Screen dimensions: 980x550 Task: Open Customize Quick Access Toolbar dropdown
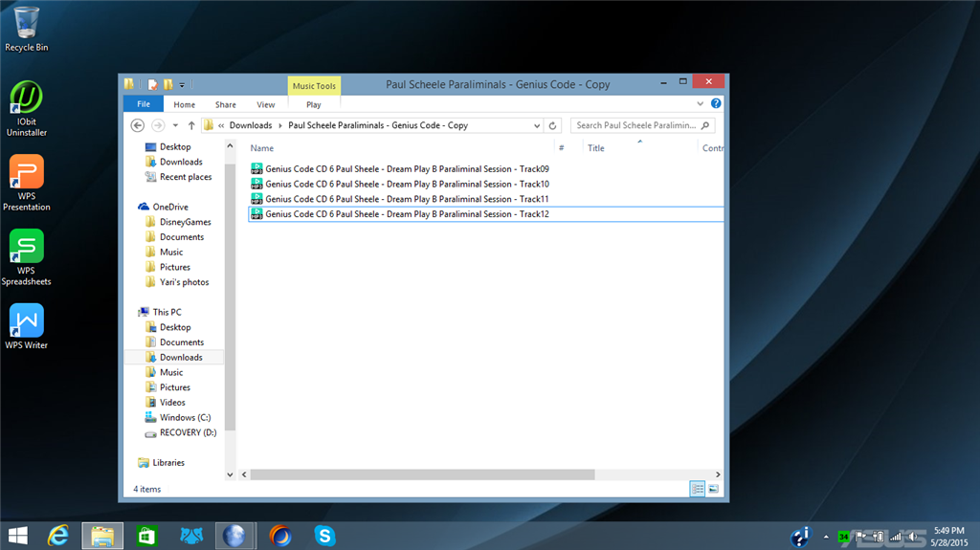coord(182,85)
